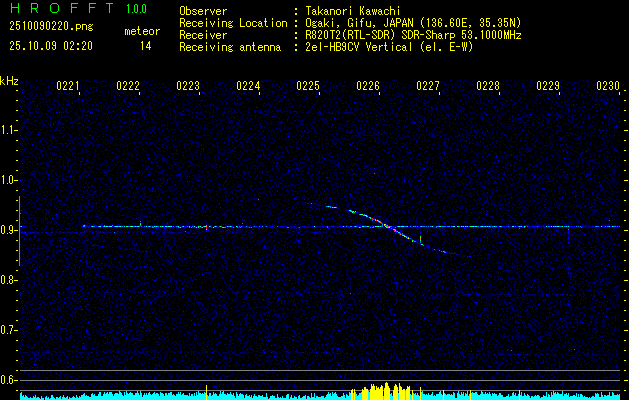The image size is (629, 400).
Task: Click the 0230 time marker
Action: 608,87
